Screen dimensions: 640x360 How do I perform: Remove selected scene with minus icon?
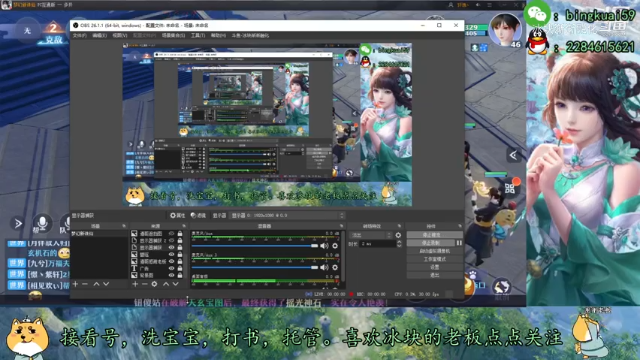point(85,284)
